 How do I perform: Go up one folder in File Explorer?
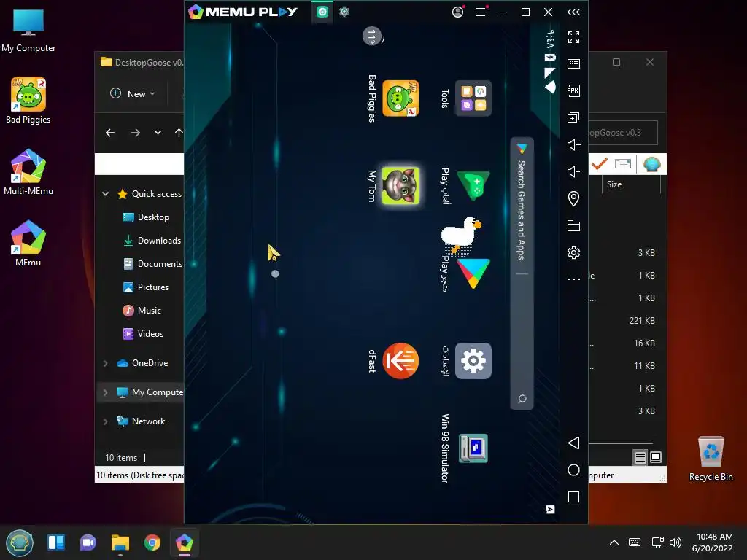(179, 133)
